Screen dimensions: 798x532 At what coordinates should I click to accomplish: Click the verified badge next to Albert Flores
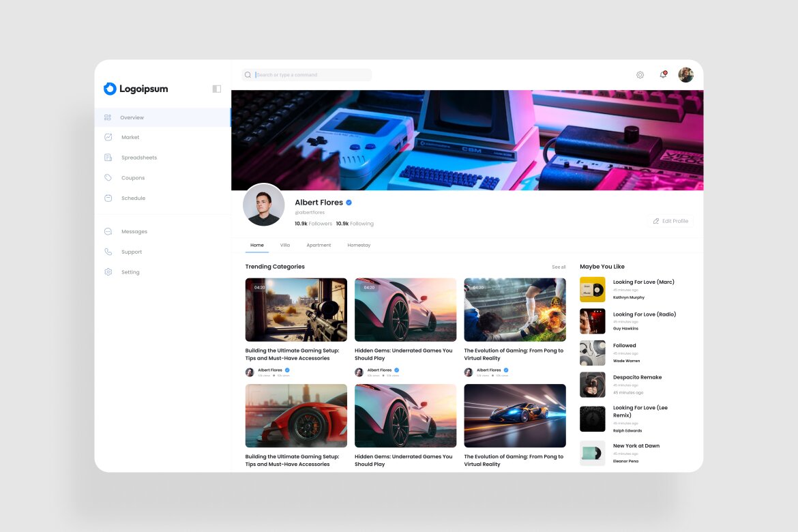click(x=349, y=202)
